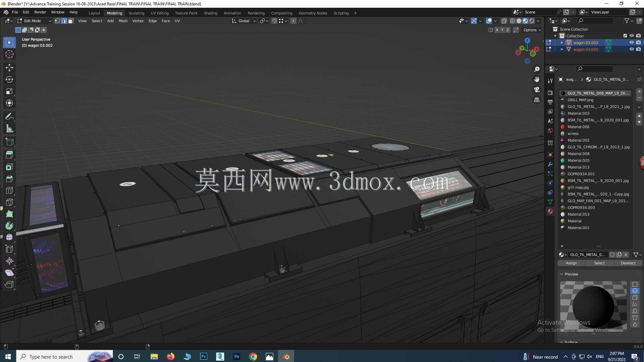Viewport: 644px width, 362px height.
Task: Switch to rendered viewport shading
Action: [532, 21]
